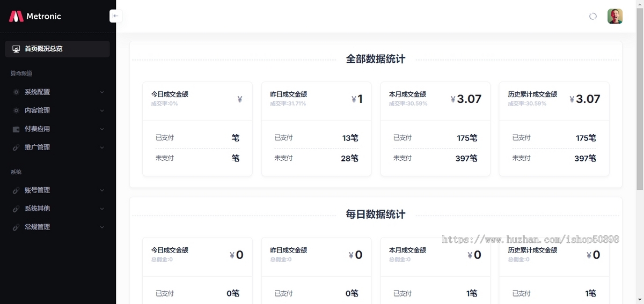Expand the 付费应用 chevron
Image resolution: width=644 pixels, height=304 pixels.
(102, 129)
